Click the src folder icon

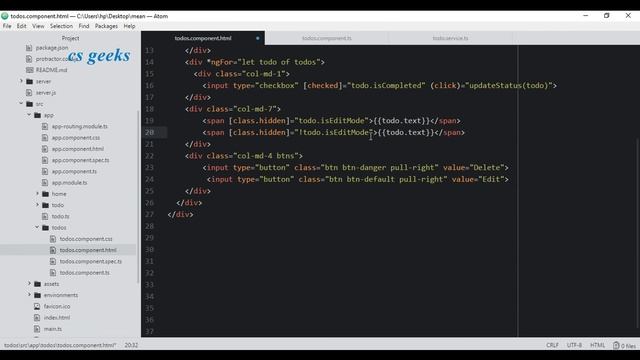coord(29,104)
